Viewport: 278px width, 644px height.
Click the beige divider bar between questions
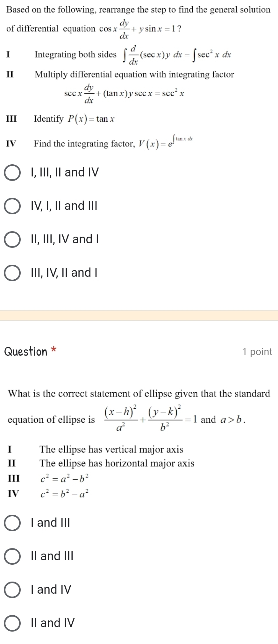pyautogui.click(x=139, y=315)
